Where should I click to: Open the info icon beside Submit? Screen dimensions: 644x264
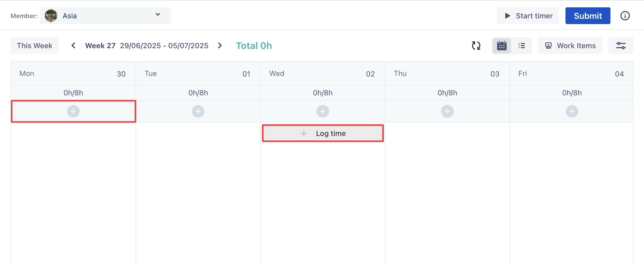pos(625,16)
